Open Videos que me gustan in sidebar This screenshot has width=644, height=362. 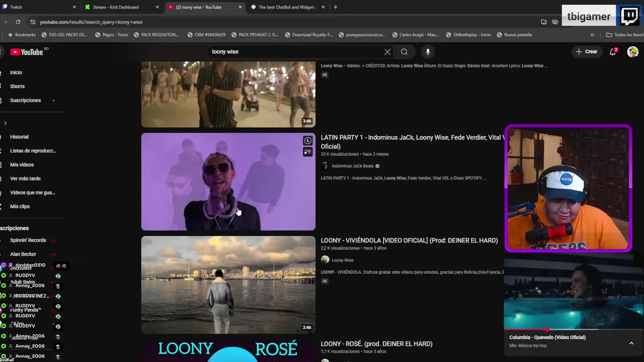click(x=32, y=193)
